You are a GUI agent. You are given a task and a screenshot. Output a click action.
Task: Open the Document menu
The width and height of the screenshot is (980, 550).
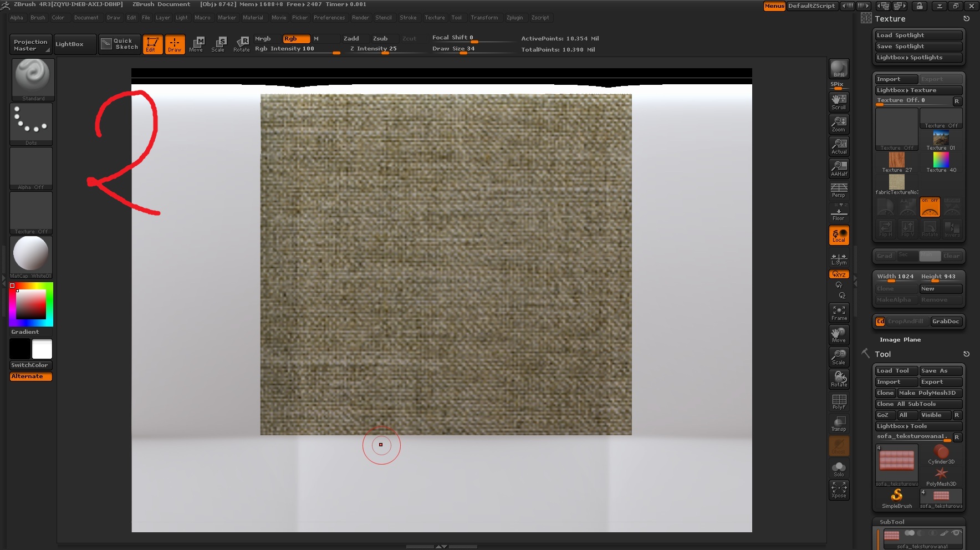pyautogui.click(x=86, y=18)
